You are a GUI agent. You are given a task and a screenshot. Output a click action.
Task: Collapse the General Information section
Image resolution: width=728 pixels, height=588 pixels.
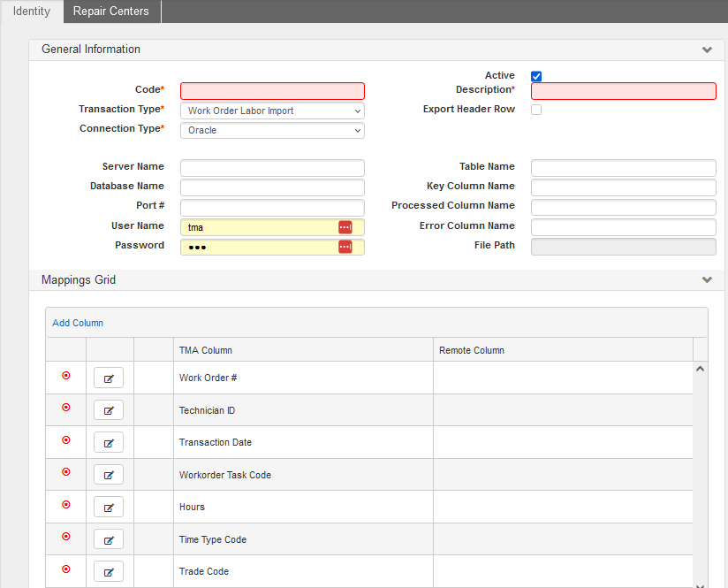(x=707, y=50)
